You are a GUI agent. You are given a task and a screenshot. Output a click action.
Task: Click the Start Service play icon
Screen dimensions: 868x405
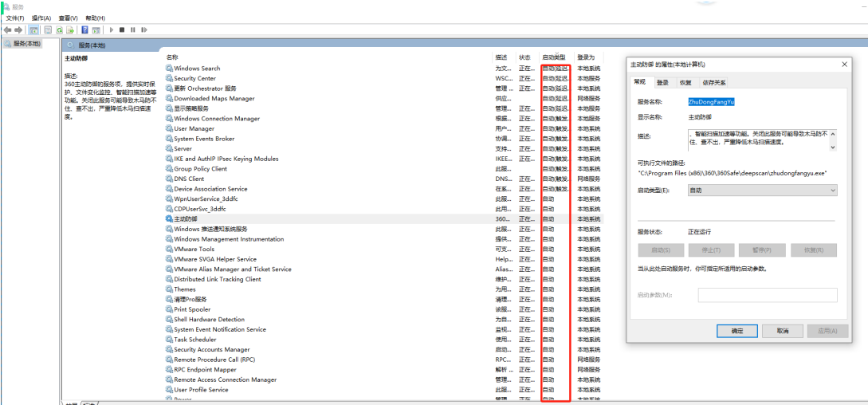tap(112, 30)
